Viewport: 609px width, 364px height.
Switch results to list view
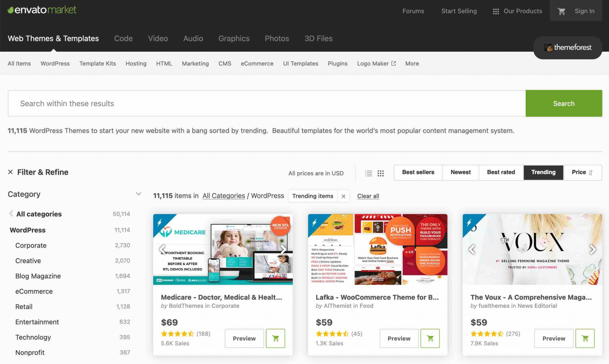click(368, 173)
